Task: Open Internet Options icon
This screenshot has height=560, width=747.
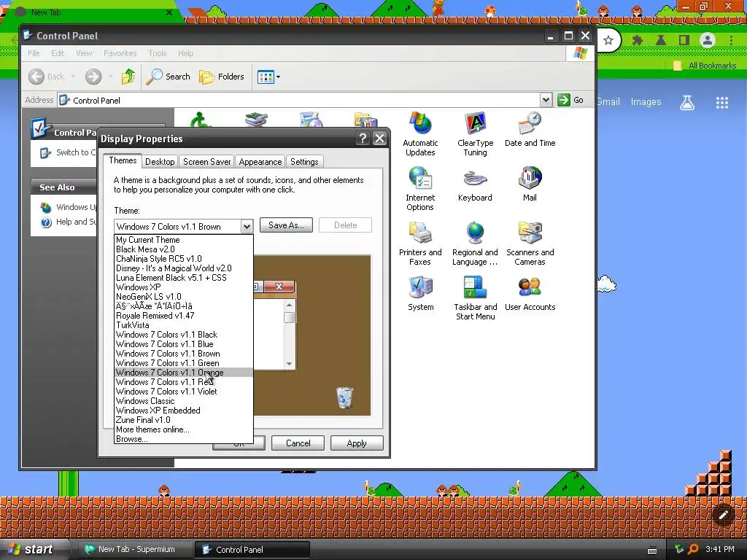Action: tap(419, 189)
